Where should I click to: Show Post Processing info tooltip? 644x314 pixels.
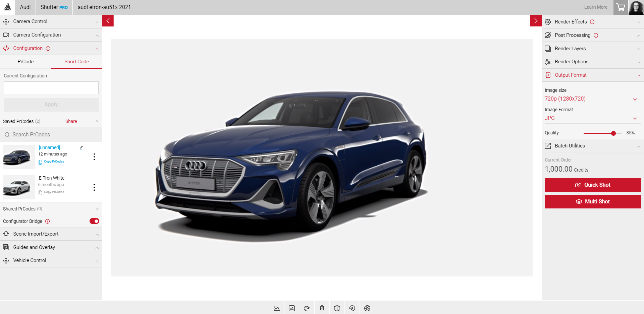click(596, 35)
